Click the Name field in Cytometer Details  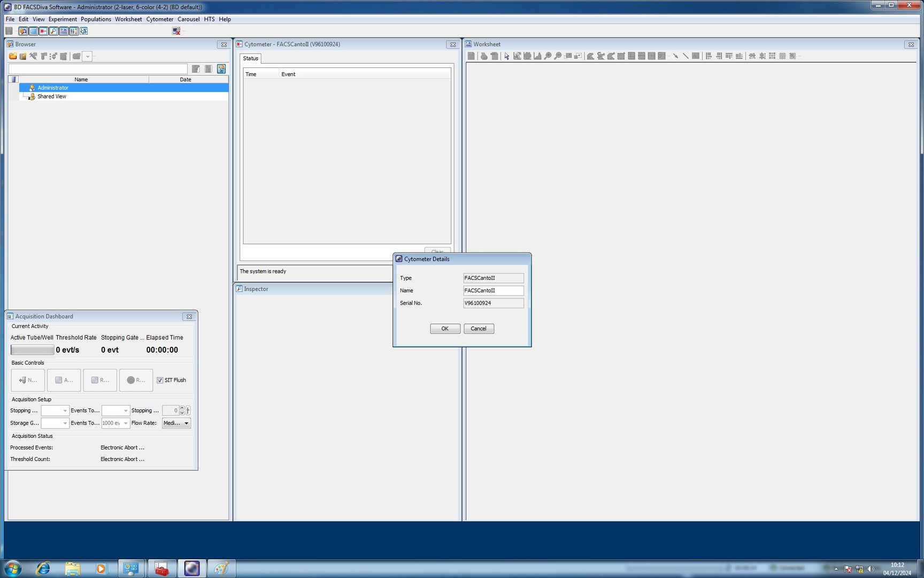494,291
